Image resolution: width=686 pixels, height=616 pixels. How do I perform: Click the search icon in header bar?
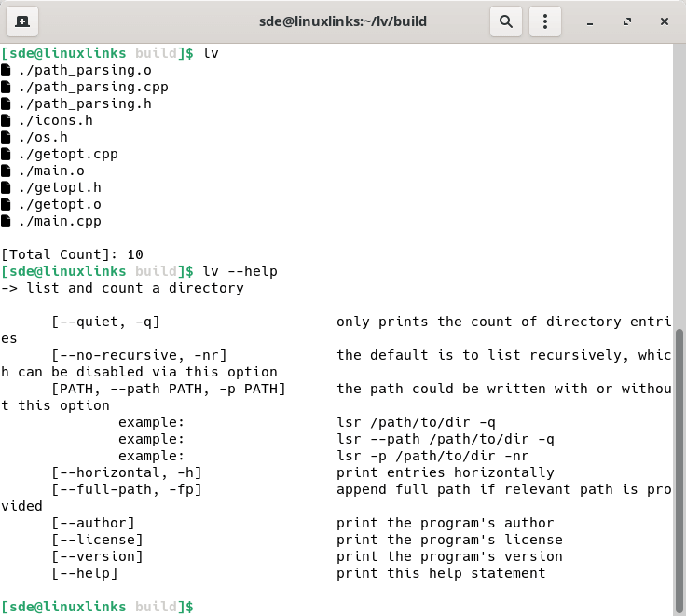coord(506,21)
